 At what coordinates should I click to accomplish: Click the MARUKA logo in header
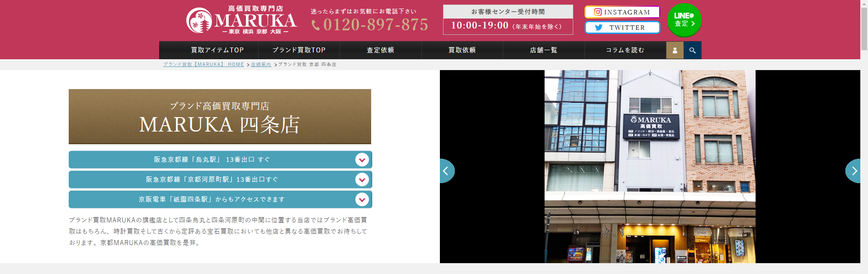[x=241, y=20]
